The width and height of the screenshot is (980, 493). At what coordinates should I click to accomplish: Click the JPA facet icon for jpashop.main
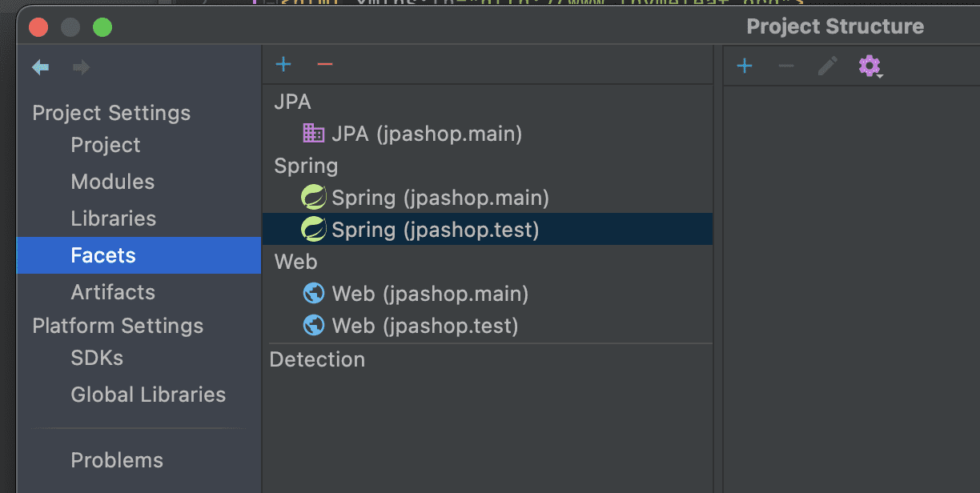coord(313,133)
